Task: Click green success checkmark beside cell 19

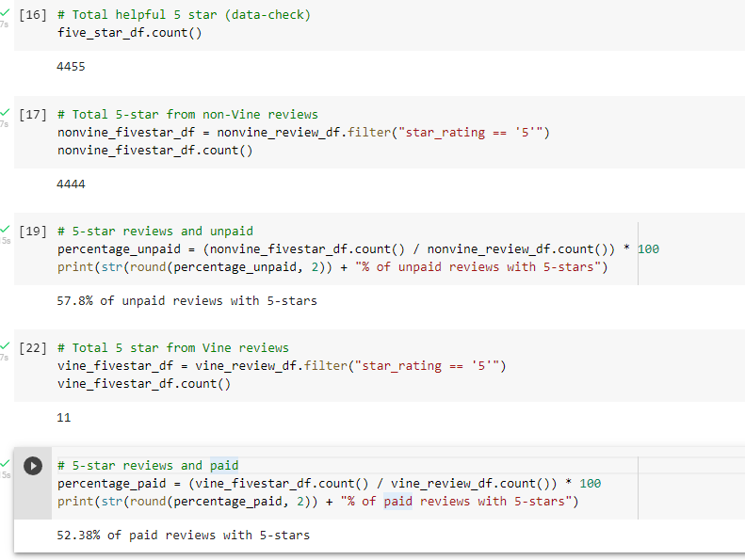Action: (5, 230)
